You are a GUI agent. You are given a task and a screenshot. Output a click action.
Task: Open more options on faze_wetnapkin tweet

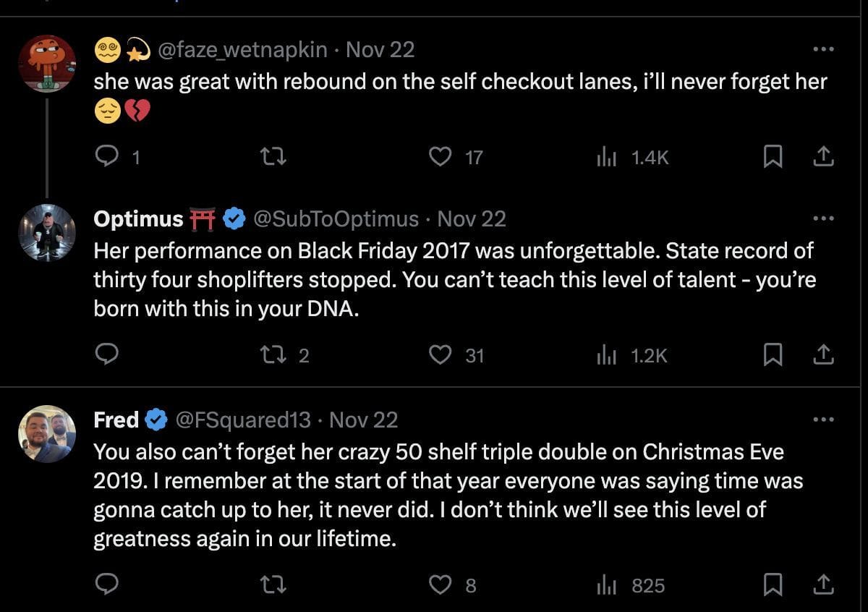[823, 49]
